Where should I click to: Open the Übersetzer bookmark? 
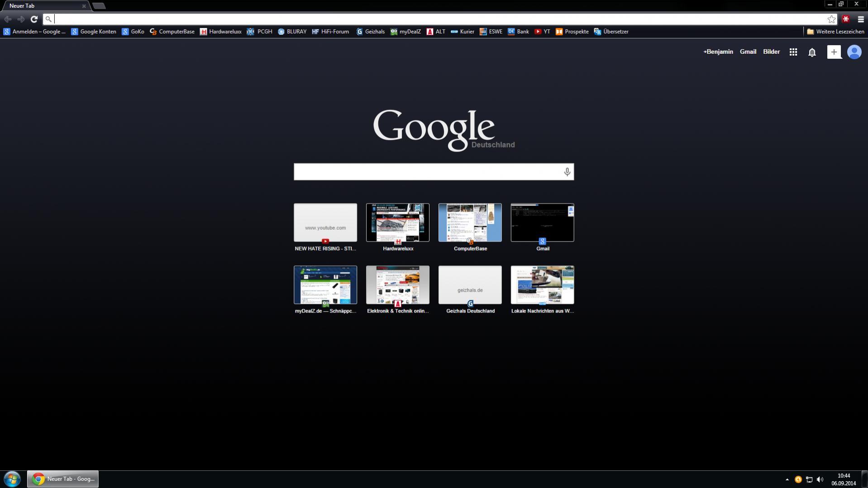(x=611, y=32)
